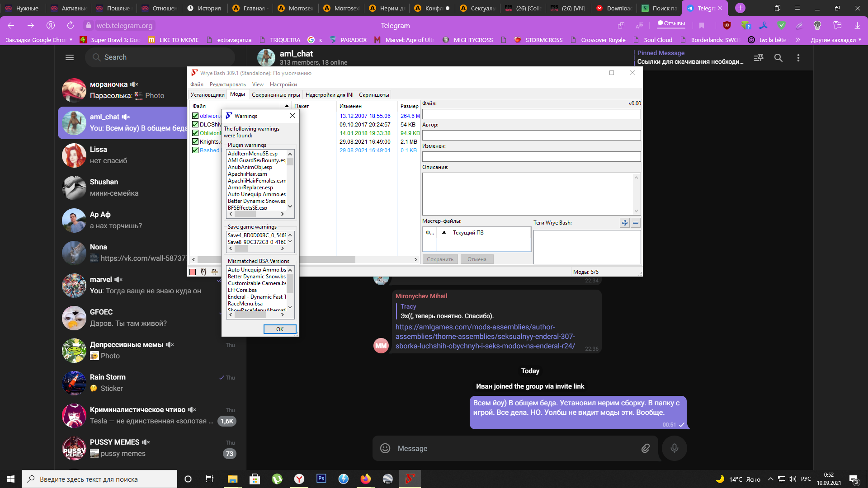This screenshot has height=488, width=868.
Task: Click the Oblivion launcher icon in status bar
Action: (x=203, y=272)
